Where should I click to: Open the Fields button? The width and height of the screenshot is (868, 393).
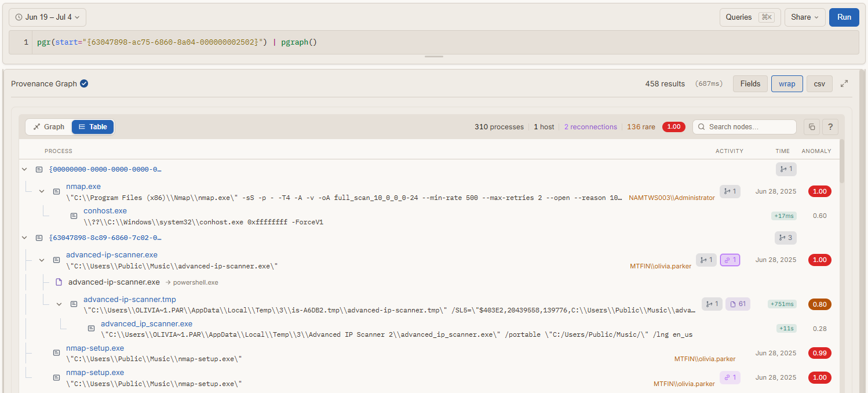(x=750, y=83)
